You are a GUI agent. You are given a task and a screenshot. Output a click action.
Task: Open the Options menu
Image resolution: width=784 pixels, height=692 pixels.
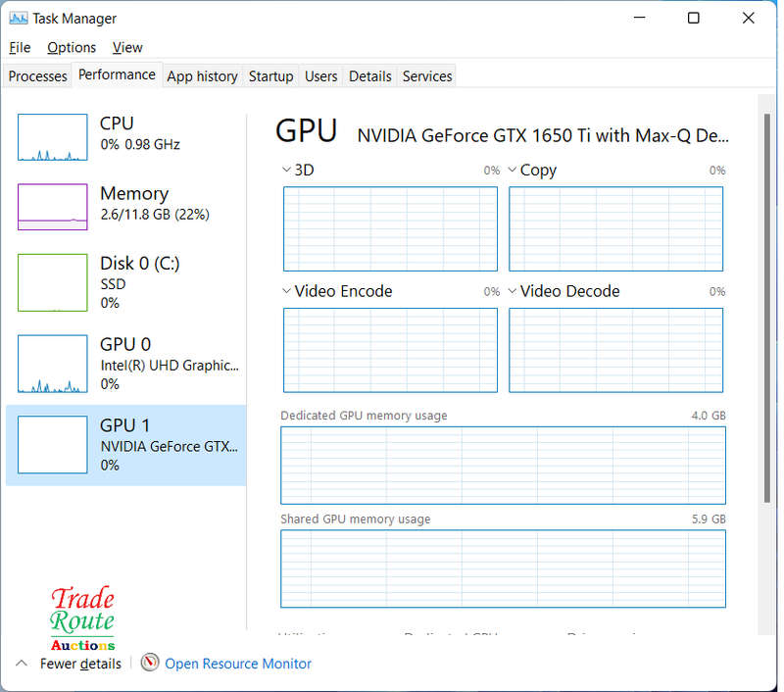click(x=72, y=47)
